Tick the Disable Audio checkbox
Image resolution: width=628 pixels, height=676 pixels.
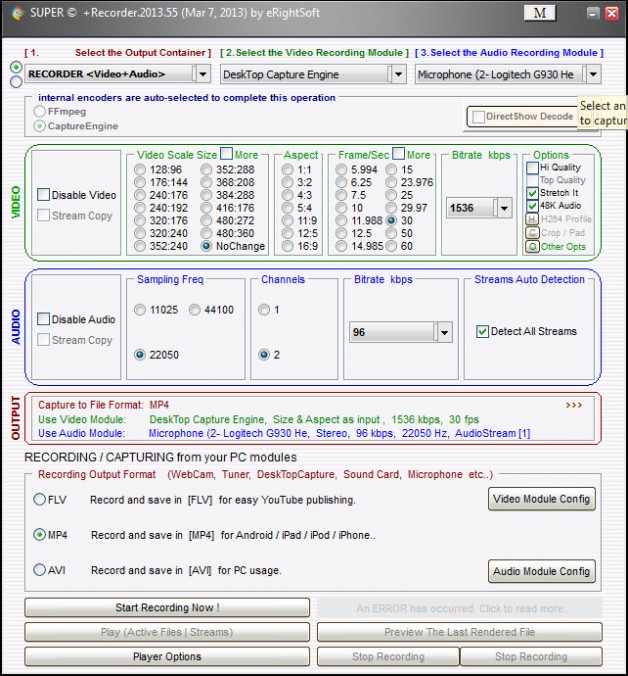point(44,319)
